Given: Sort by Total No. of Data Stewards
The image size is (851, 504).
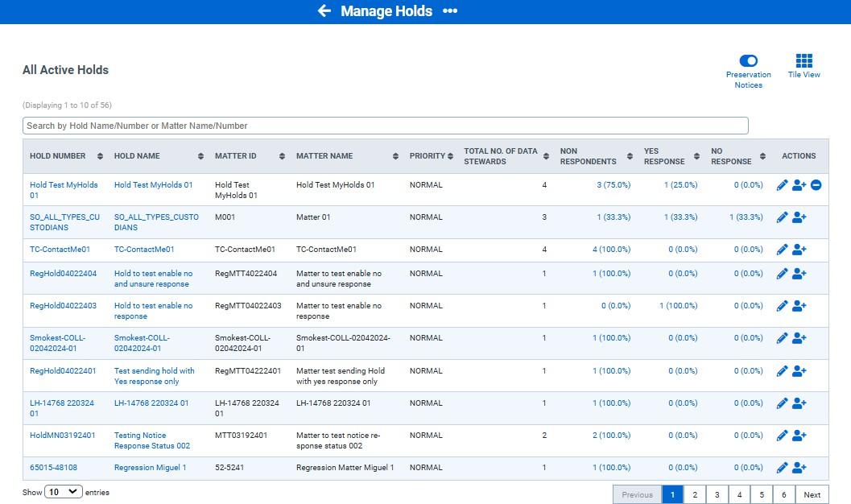Looking at the screenshot, I should coord(546,156).
